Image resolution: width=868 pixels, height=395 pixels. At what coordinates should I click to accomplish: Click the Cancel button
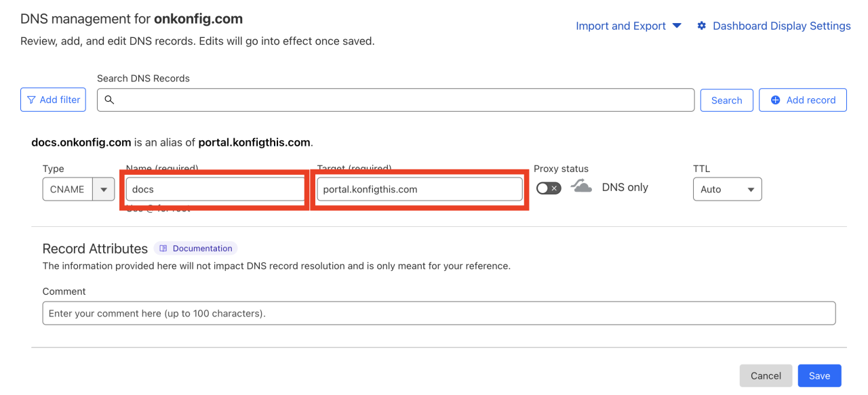[766, 375]
